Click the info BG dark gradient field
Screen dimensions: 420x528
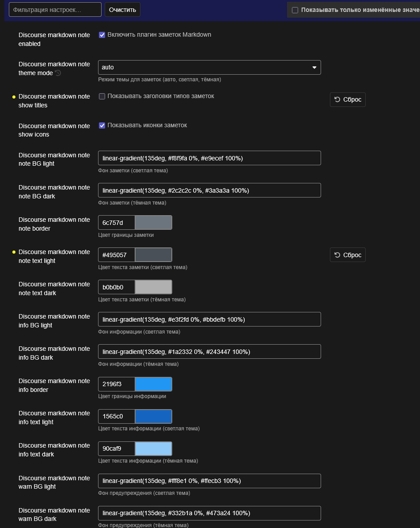[x=209, y=352]
